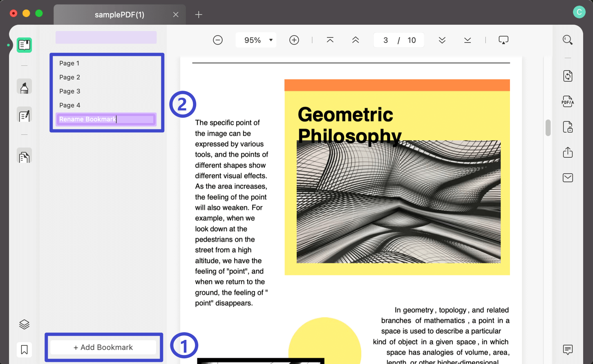
Task: Email the PDF with the envelope icon
Action: click(568, 177)
